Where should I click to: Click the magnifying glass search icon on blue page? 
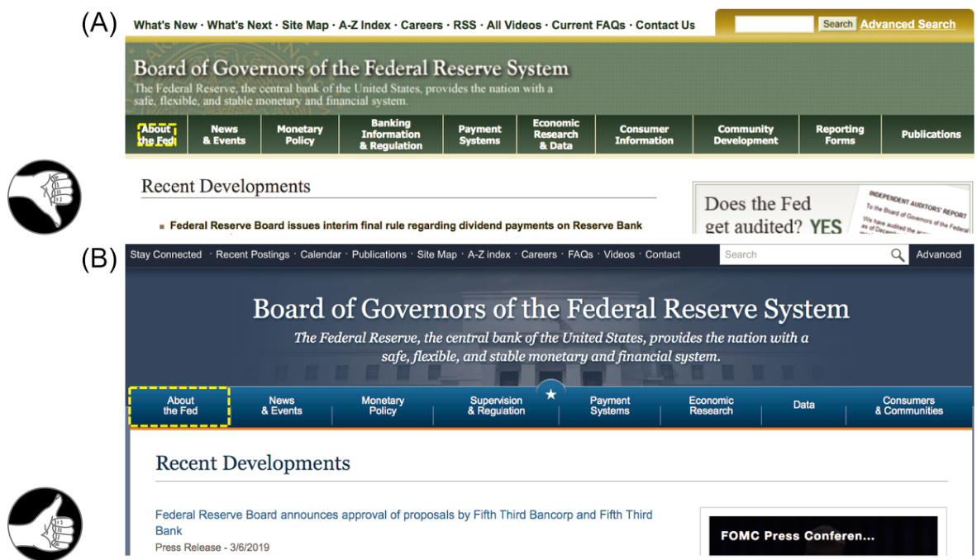pyautogui.click(x=898, y=254)
